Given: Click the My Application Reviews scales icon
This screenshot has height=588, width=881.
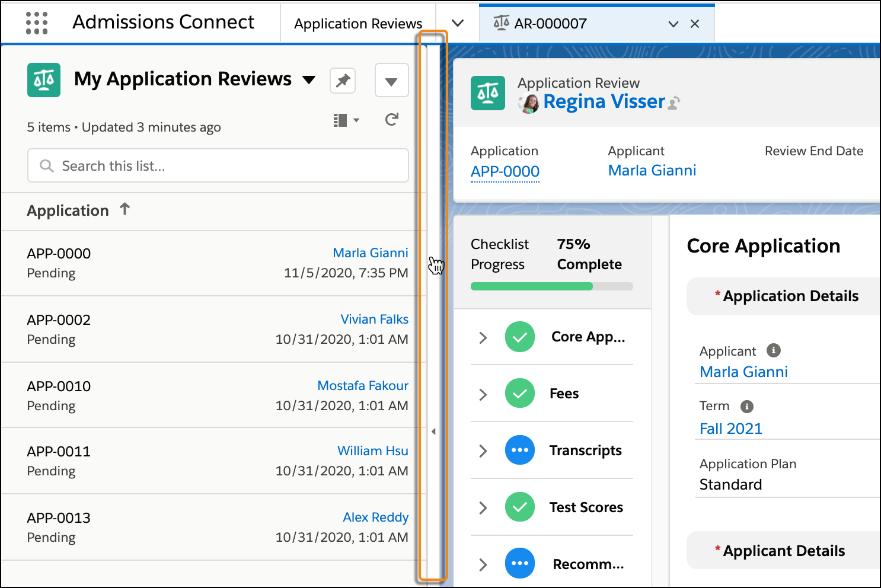Looking at the screenshot, I should click(44, 80).
